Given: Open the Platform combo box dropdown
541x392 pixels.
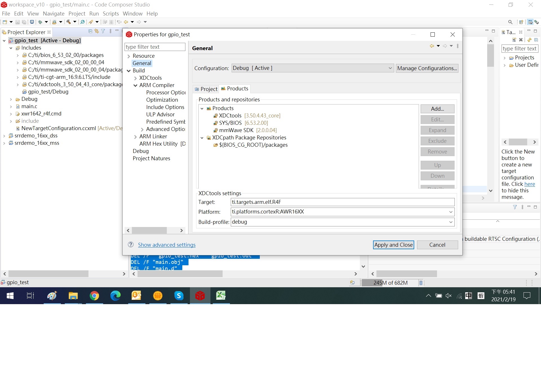Looking at the screenshot, I should [x=451, y=212].
